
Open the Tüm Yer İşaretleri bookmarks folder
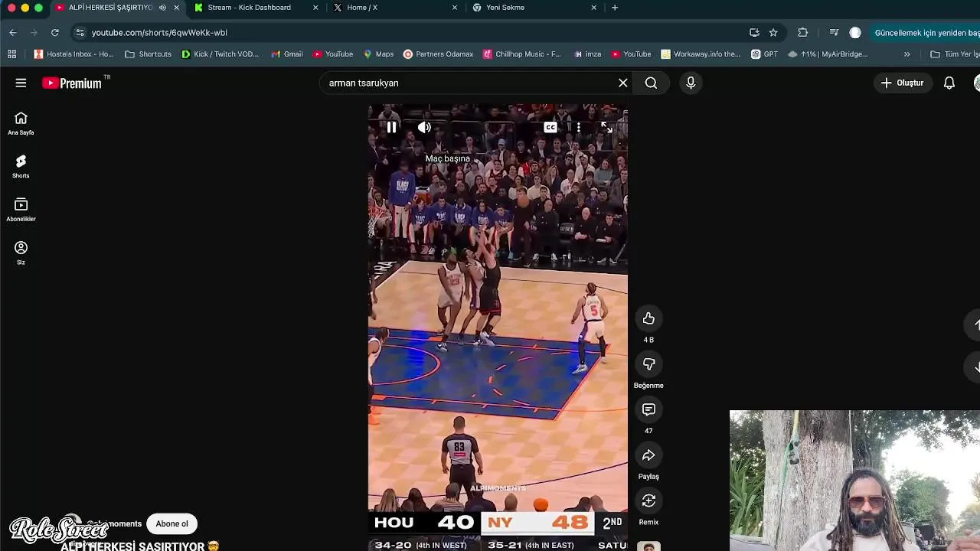tap(954, 54)
